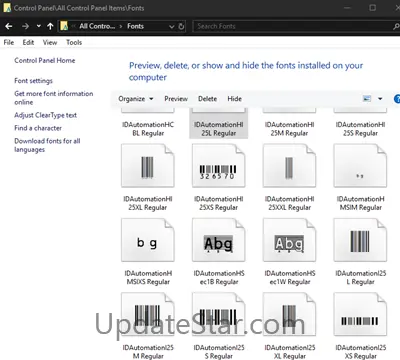This screenshot has width=400, height=360.
Task: Click the Fonts folder icon in address bar
Action: coord(64,26)
